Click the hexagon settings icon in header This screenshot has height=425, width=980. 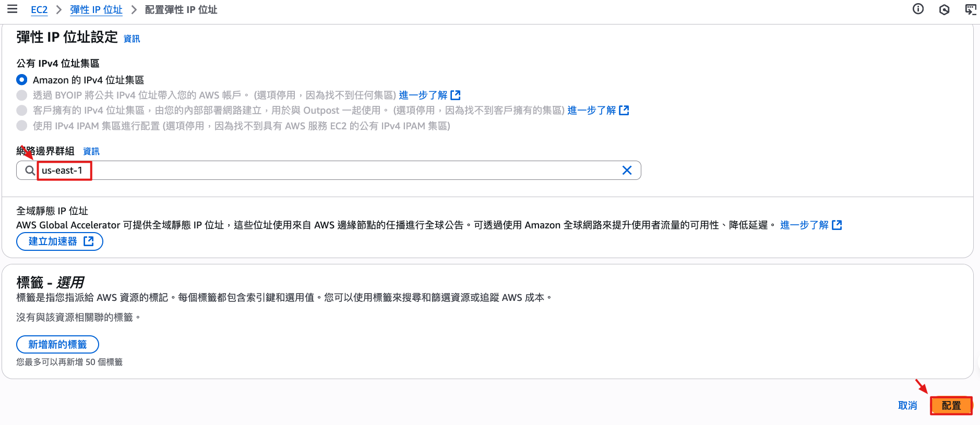944,9
